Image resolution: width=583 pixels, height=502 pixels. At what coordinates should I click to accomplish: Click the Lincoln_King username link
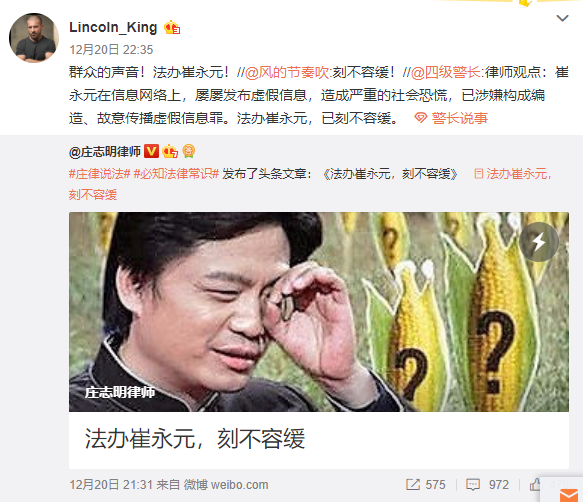pyautogui.click(x=113, y=28)
